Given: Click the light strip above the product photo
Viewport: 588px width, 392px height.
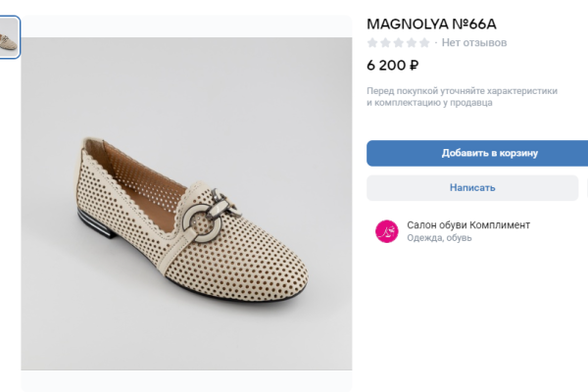Looking at the screenshot, I should pos(186,25).
